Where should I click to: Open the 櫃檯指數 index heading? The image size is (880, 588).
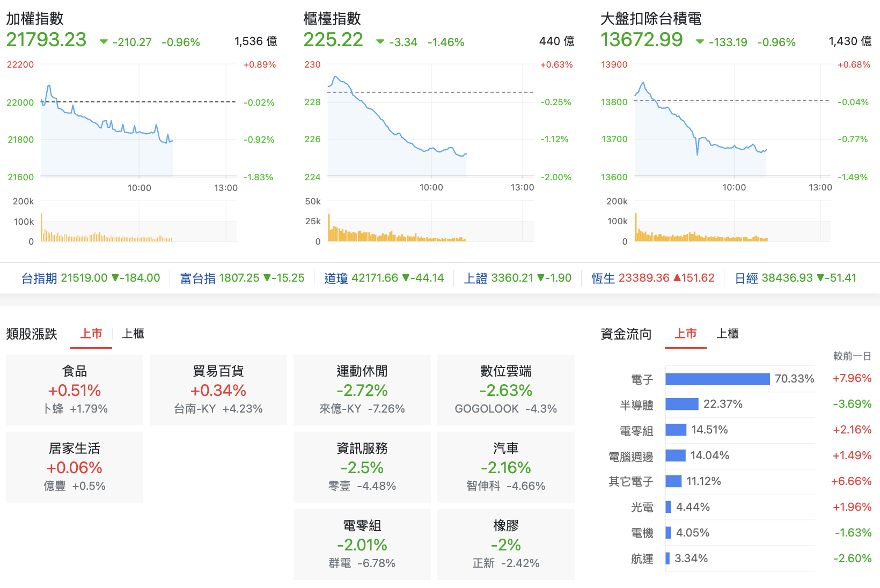coord(332,19)
